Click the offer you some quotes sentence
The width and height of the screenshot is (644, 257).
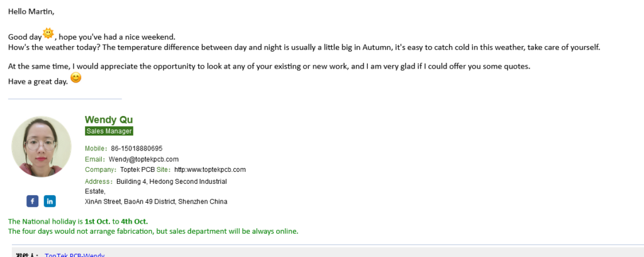tap(269, 66)
